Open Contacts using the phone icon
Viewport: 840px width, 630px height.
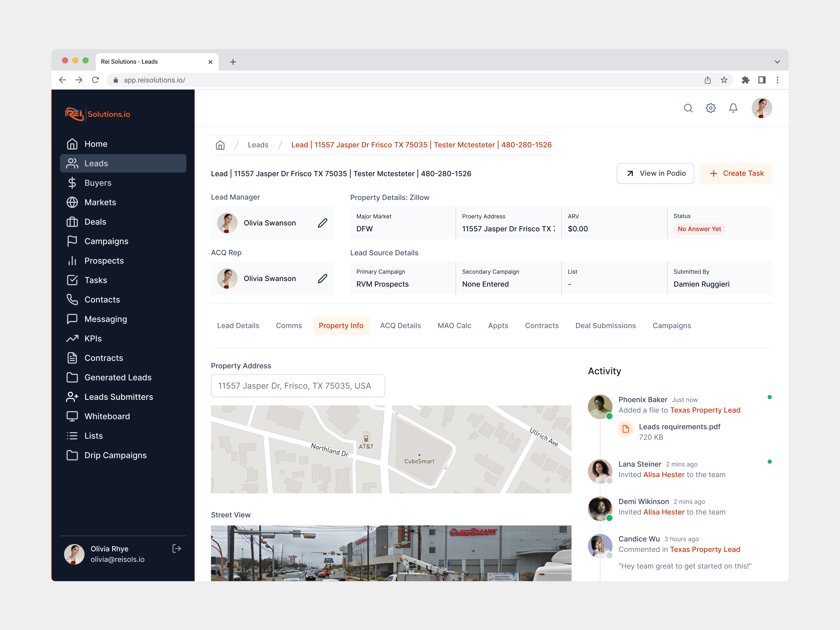point(72,300)
